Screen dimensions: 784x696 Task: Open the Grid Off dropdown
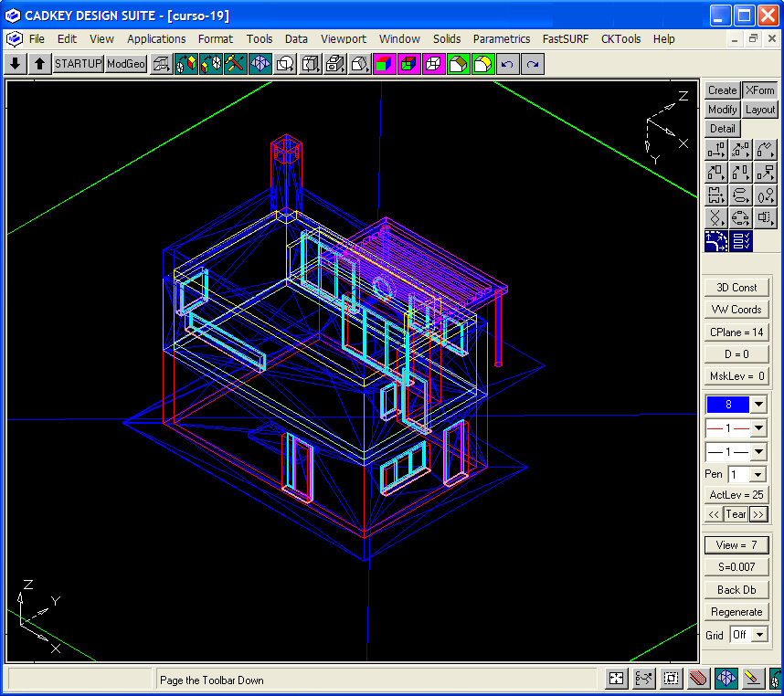click(x=758, y=635)
